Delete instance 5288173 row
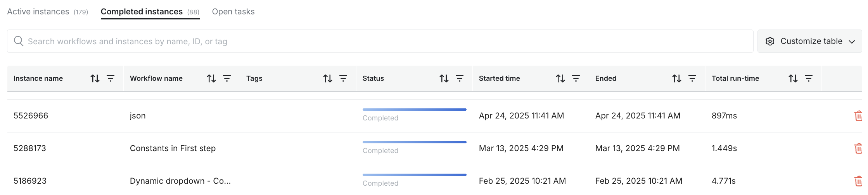This screenshot has width=868, height=195. (858, 148)
